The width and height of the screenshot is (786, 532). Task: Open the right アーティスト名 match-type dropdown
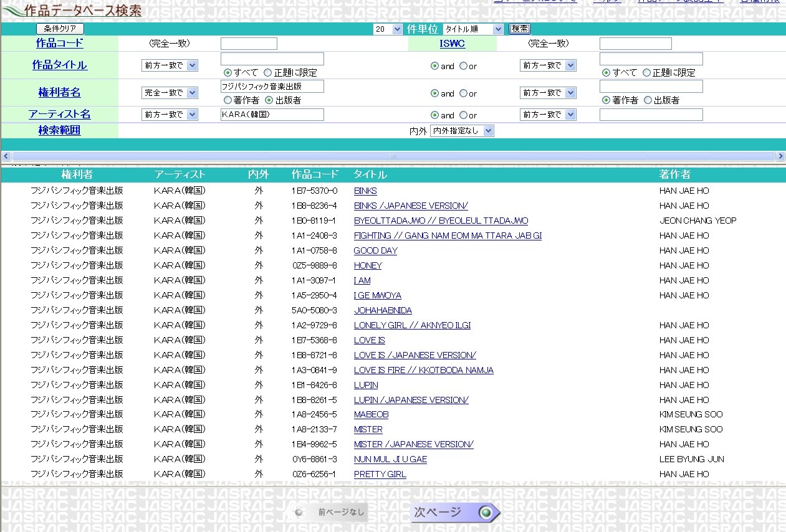[548, 115]
